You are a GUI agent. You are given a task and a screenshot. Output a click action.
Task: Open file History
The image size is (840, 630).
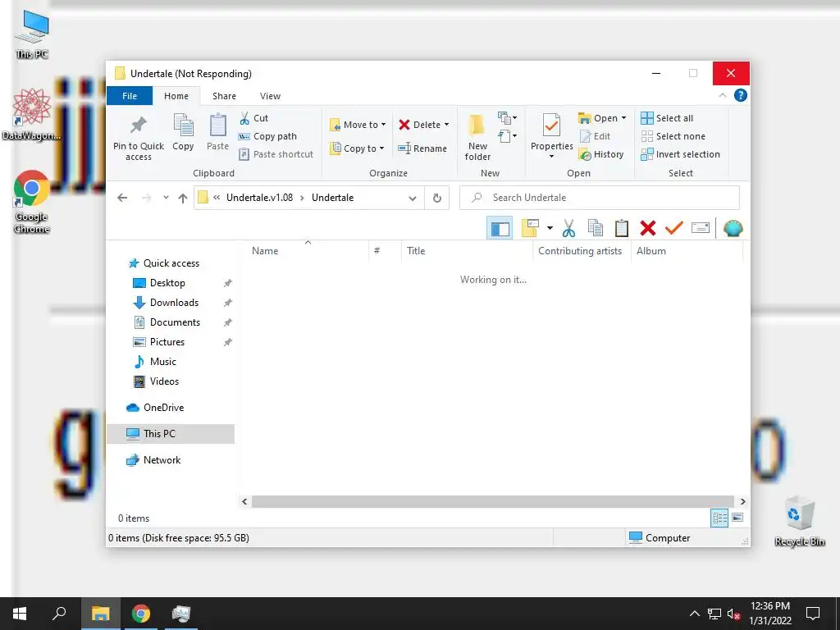[601, 154]
